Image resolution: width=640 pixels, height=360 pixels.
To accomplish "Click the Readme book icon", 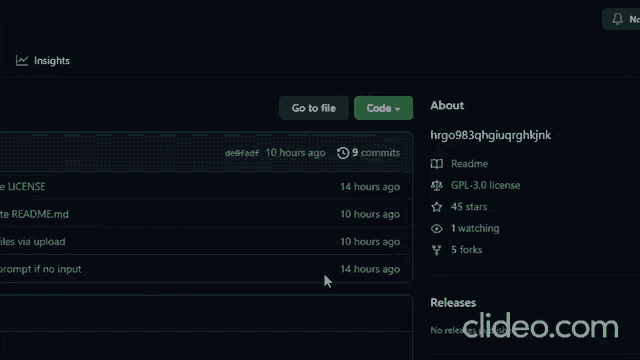I will tap(437, 164).
